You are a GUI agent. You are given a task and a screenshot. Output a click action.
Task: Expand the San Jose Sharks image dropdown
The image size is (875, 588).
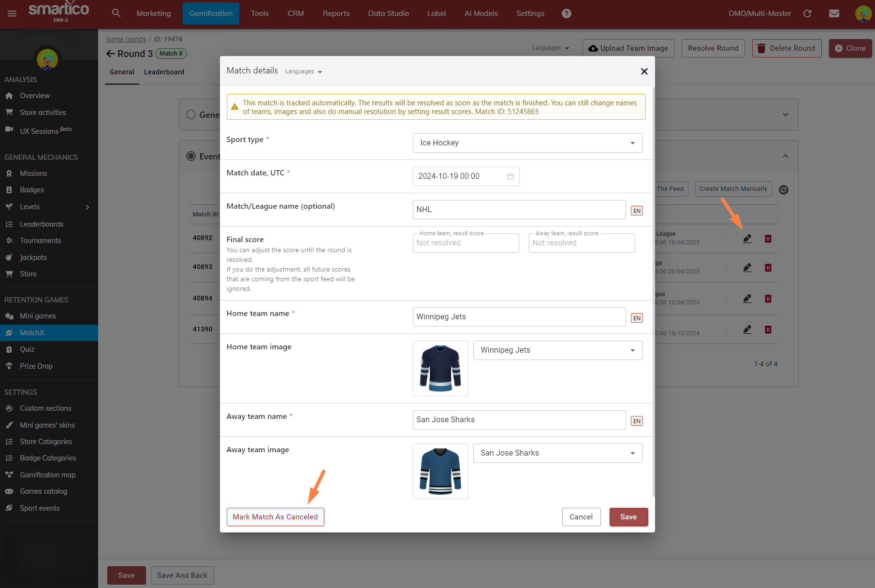tap(557, 453)
